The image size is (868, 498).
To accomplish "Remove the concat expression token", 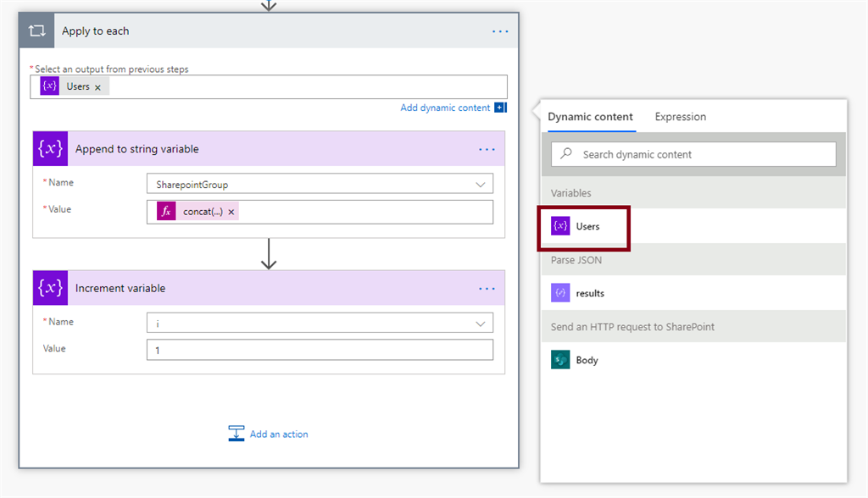I will 231,212.
